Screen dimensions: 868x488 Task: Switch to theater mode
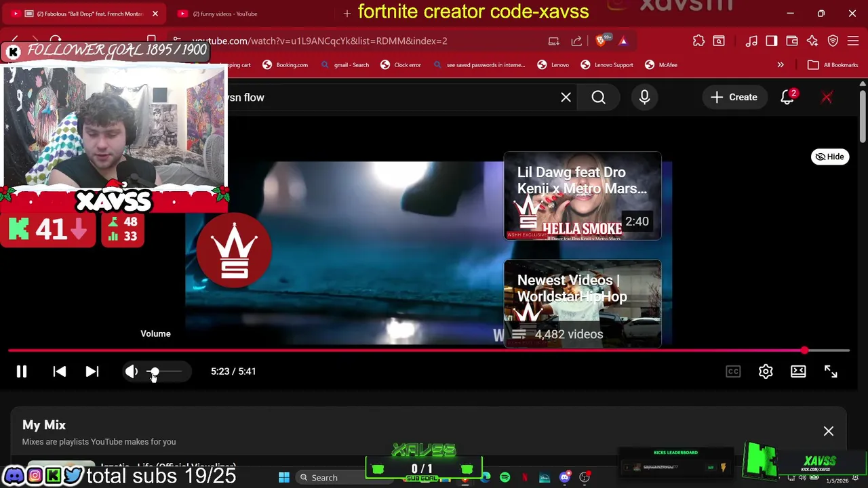click(x=798, y=371)
